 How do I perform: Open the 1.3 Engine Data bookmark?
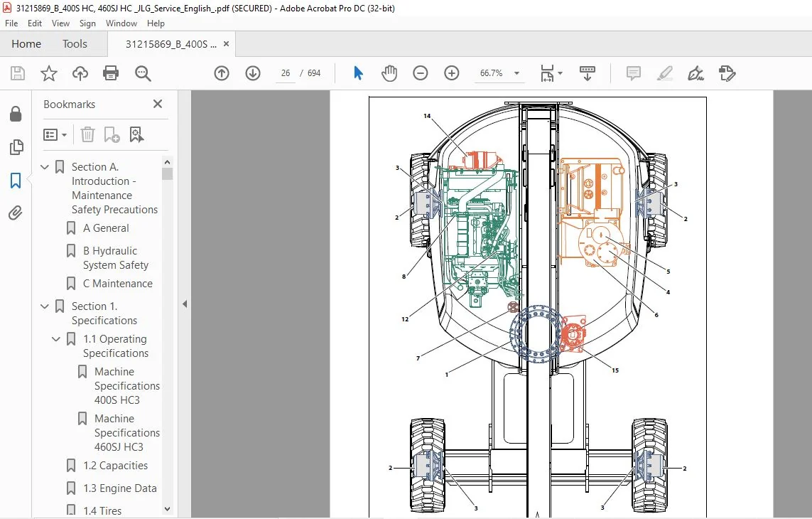[x=119, y=488]
